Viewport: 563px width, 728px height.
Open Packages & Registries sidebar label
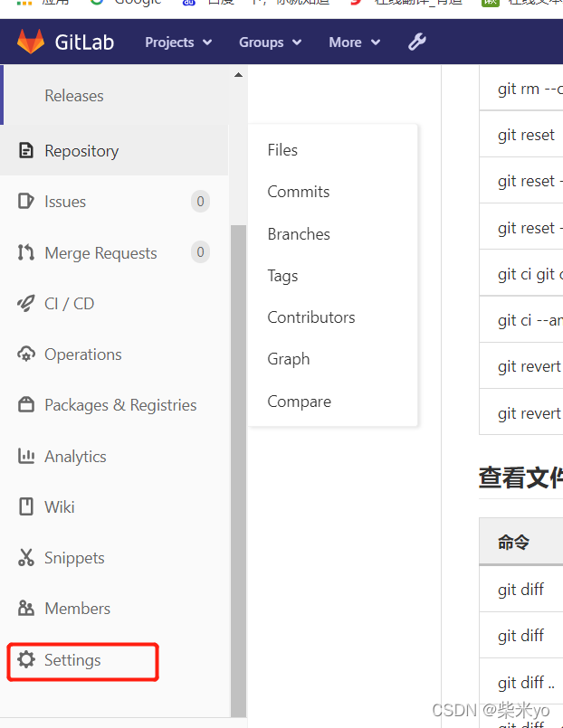tap(120, 405)
